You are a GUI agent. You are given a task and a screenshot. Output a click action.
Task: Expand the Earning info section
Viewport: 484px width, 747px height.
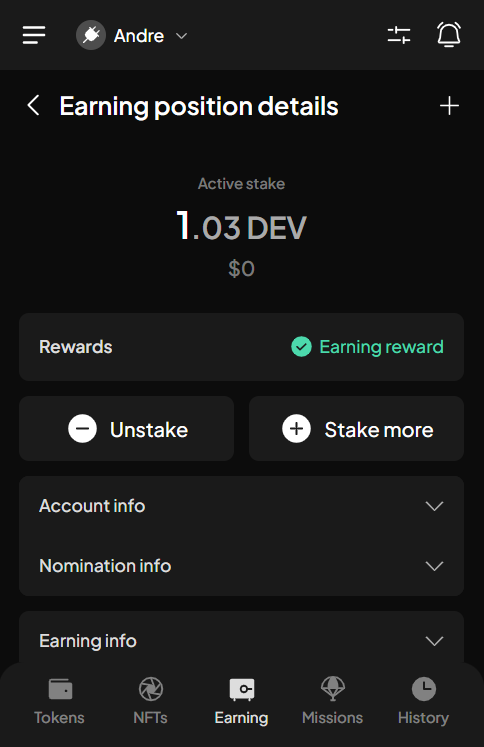pos(242,641)
